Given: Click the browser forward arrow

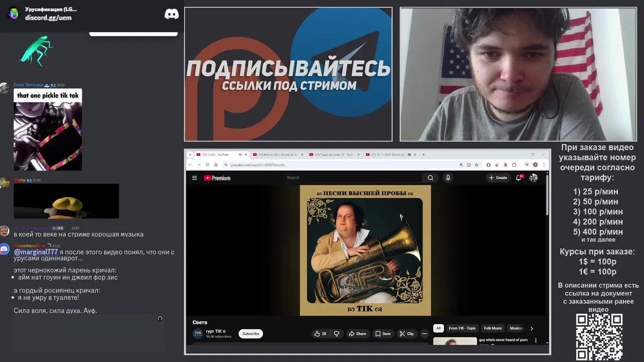Looking at the screenshot, I should click(x=198, y=164).
